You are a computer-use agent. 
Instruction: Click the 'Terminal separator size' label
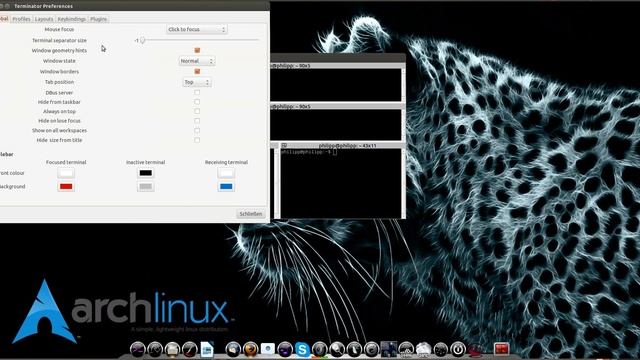pyautogui.click(x=59, y=40)
